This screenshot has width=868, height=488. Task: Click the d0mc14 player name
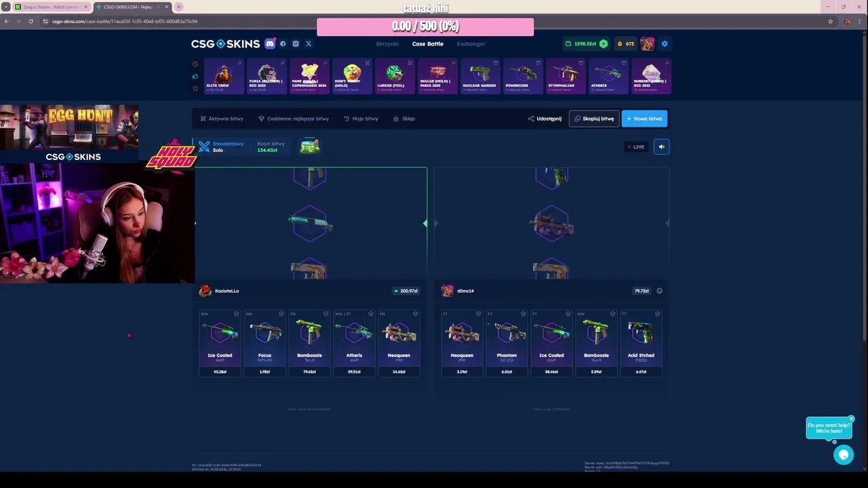pos(465,291)
